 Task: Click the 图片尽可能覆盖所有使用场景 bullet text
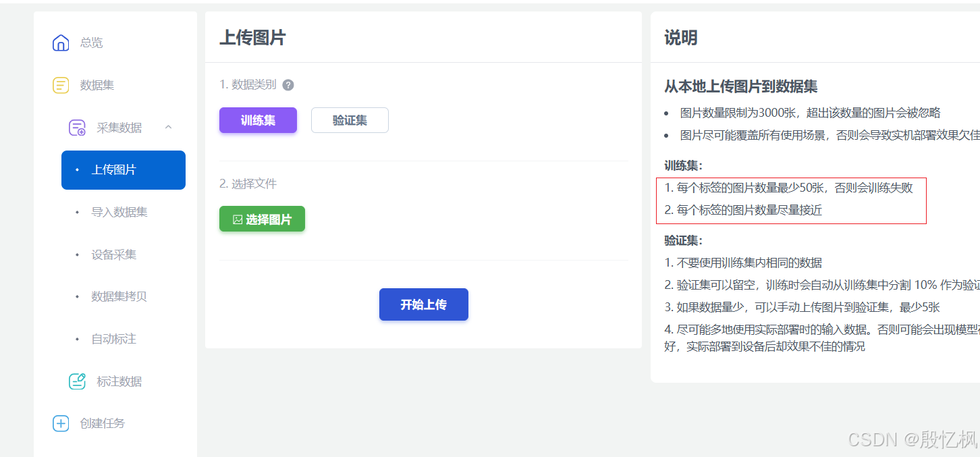[x=829, y=135]
